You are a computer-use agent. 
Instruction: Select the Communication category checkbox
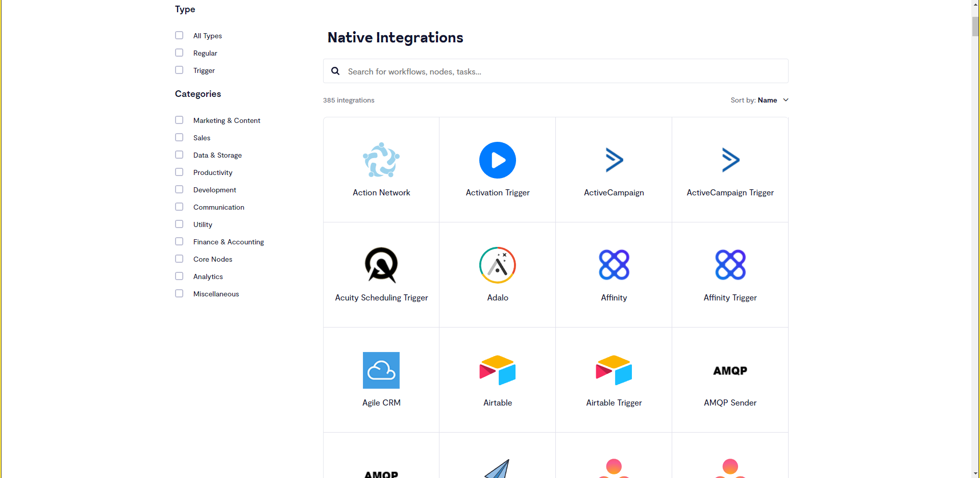(x=179, y=207)
